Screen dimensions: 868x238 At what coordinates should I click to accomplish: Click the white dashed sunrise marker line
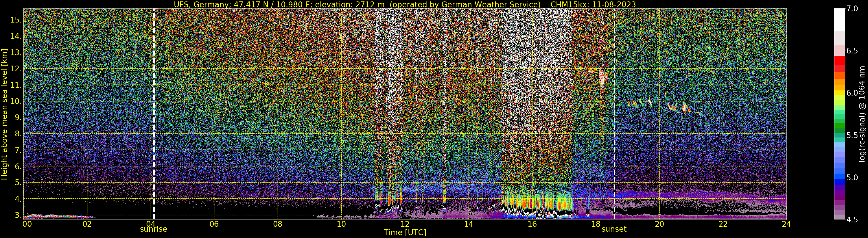[x=154, y=114]
